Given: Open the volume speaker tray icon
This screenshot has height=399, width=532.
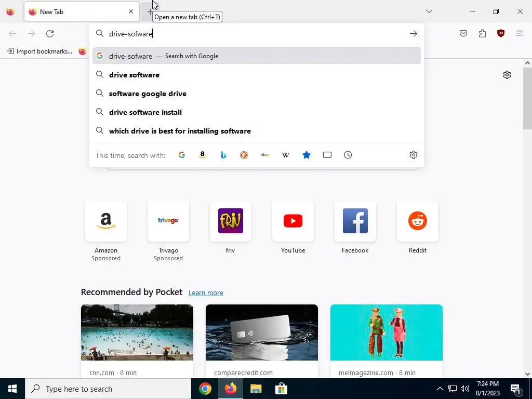Looking at the screenshot, I should pyautogui.click(x=465, y=389).
